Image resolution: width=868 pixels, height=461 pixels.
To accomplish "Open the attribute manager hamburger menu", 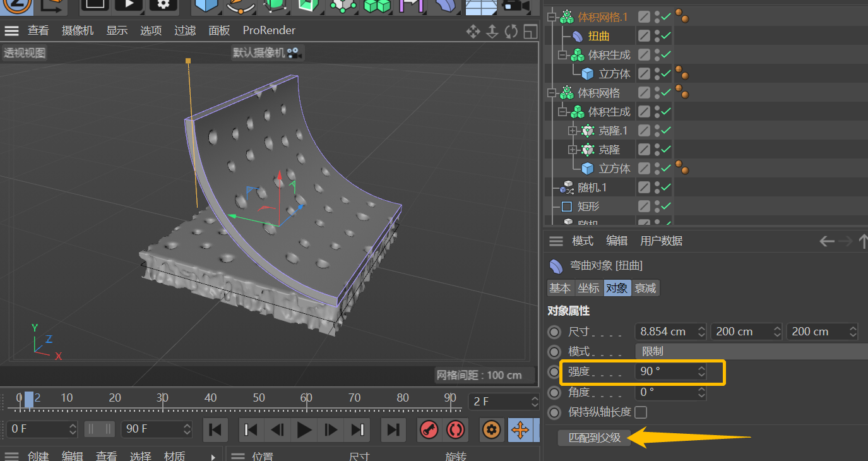I will [556, 241].
